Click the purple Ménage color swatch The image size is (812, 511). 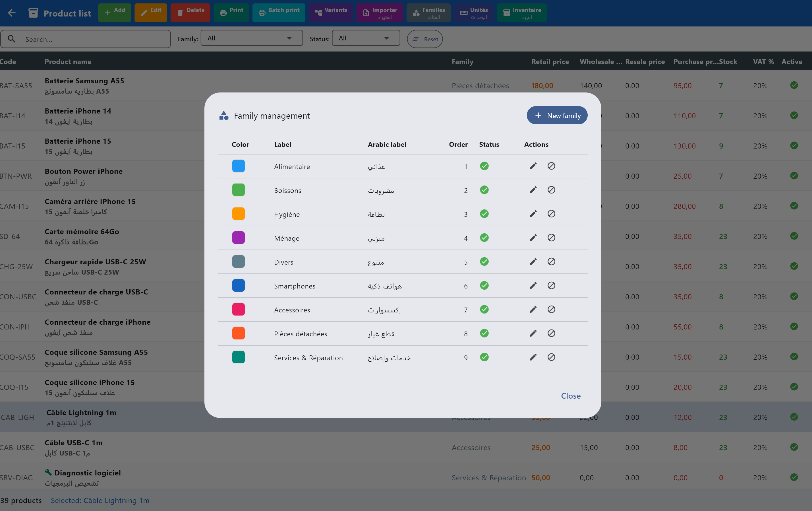[239, 238]
